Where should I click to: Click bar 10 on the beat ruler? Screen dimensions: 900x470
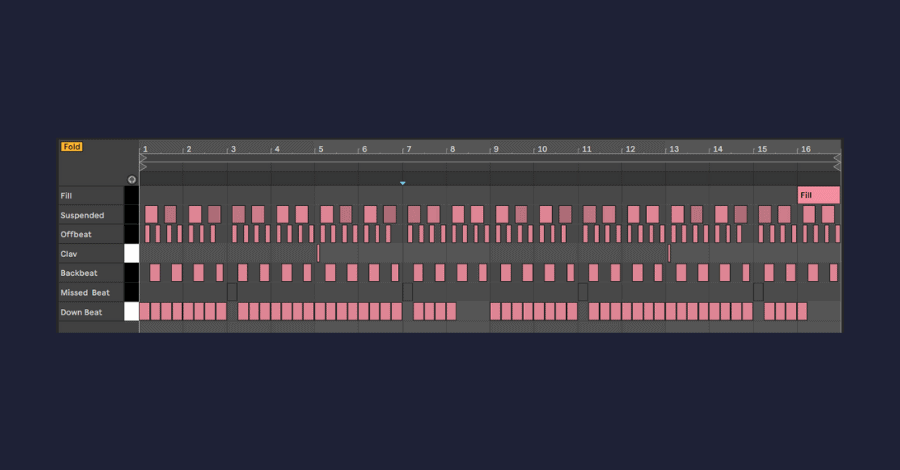tap(542, 149)
